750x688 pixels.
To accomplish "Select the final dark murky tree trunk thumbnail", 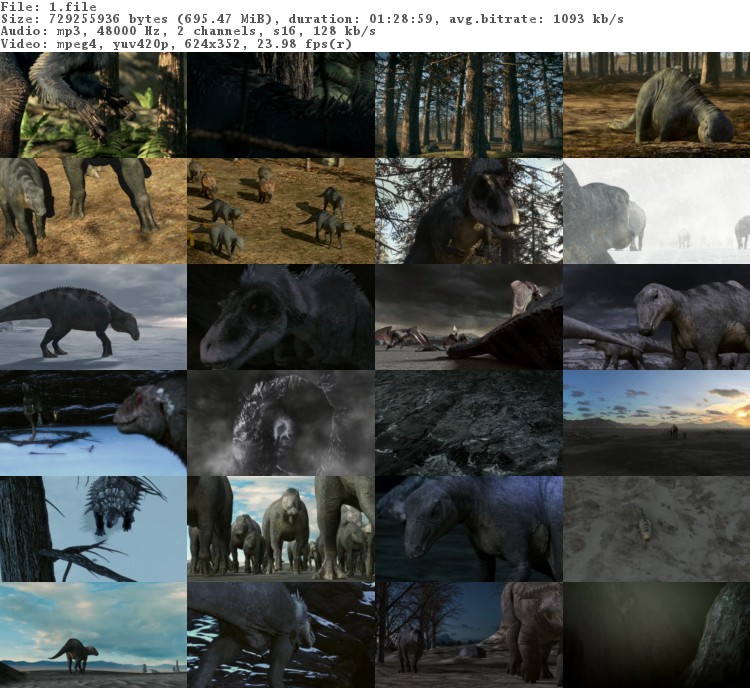I will (657, 635).
